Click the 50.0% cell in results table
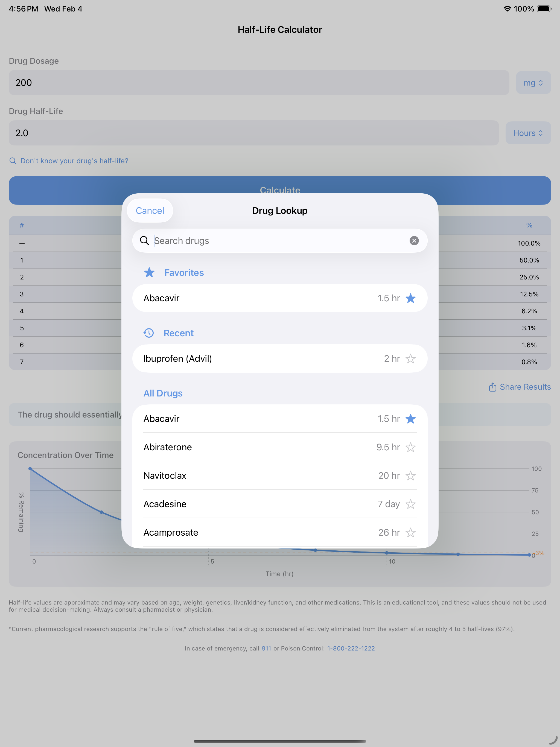The height and width of the screenshot is (747, 560). (529, 260)
